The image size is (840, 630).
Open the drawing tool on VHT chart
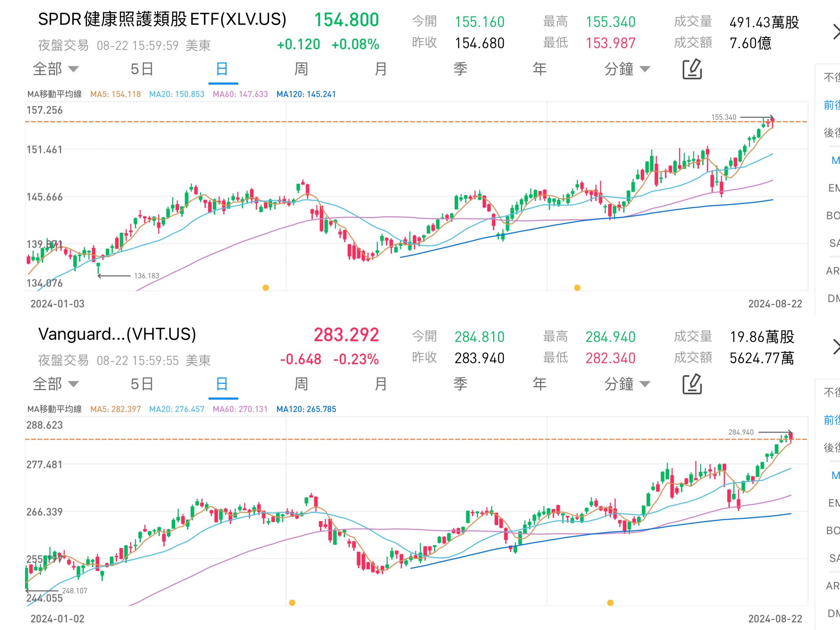[692, 384]
